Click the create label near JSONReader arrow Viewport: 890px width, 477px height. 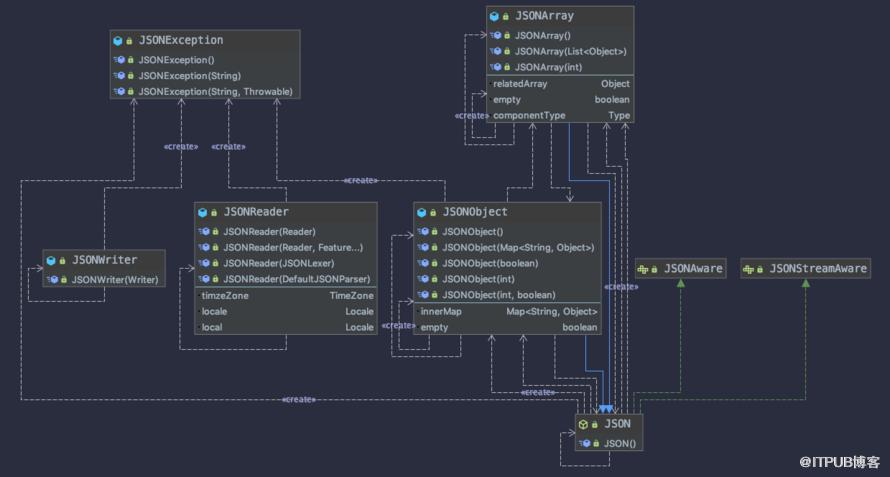click(228, 147)
